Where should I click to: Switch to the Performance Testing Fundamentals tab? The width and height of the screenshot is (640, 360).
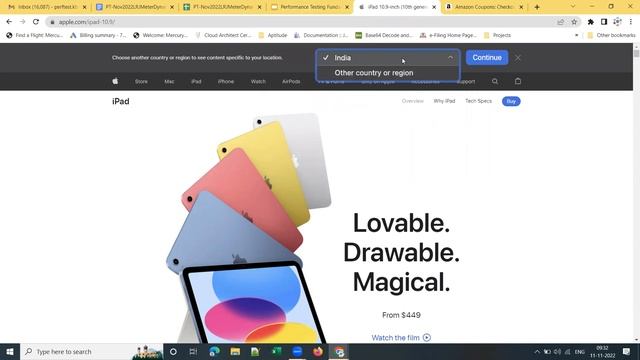pyautogui.click(x=309, y=7)
